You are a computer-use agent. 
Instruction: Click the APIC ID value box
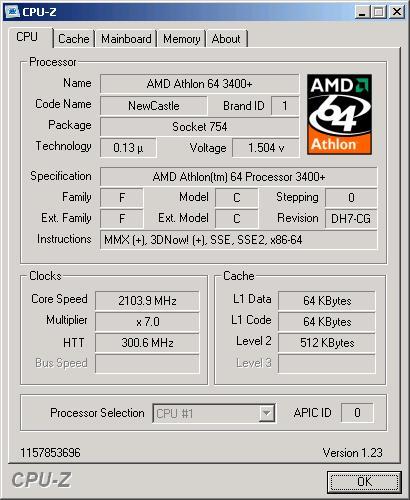357,413
